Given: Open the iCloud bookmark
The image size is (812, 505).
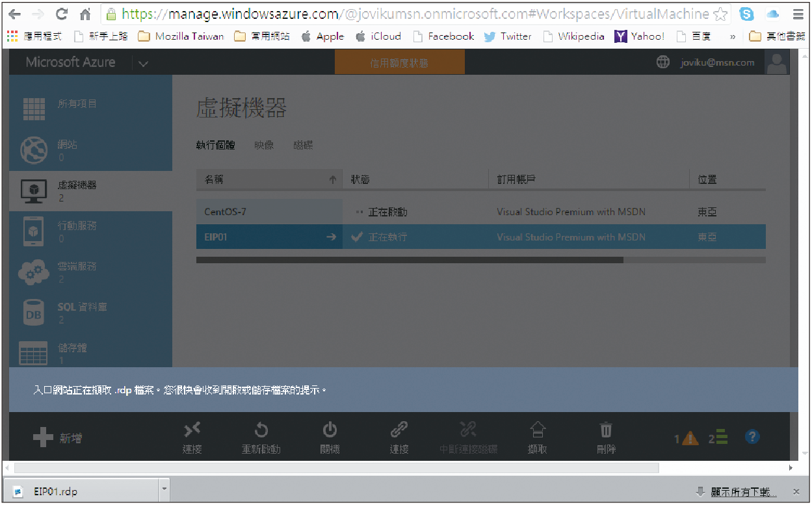Looking at the screenshot, I should 378,36.
